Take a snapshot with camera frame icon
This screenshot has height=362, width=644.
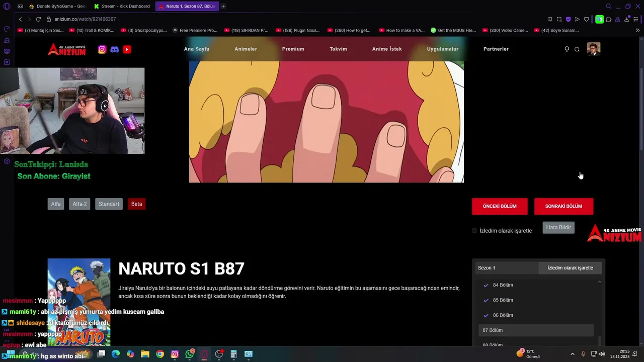point(559,19)
